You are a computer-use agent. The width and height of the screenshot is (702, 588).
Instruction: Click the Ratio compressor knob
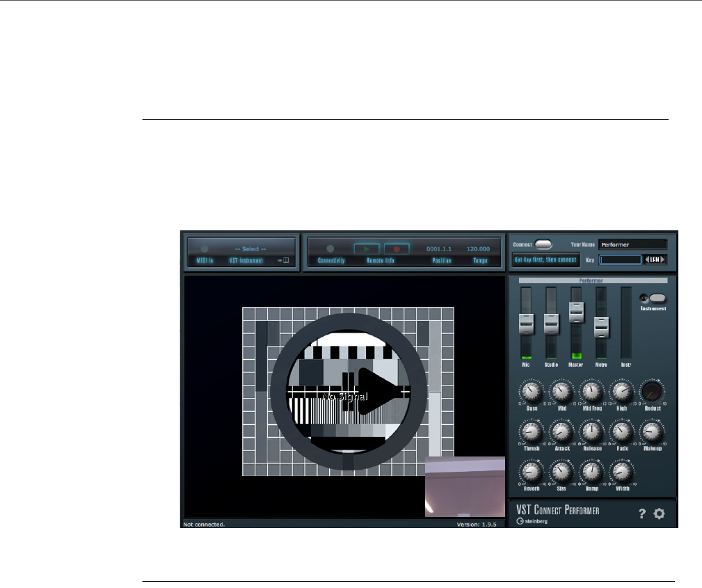[622, 432]
